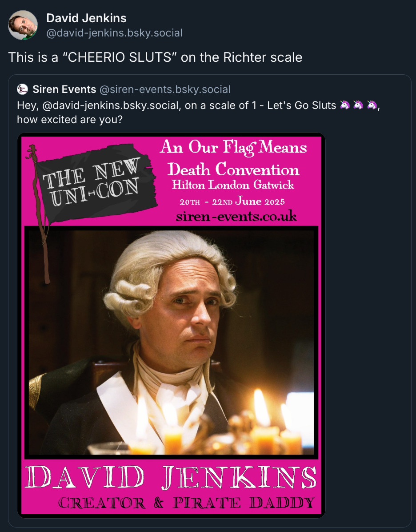The image size is (416, 532).
Task: Click the last unicorn emoji
Action: 372,106
